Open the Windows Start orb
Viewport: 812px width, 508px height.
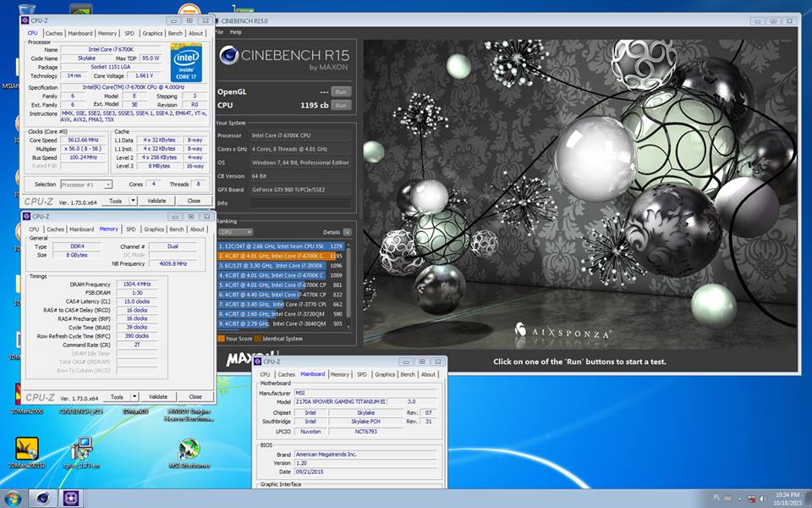(13, 499)
